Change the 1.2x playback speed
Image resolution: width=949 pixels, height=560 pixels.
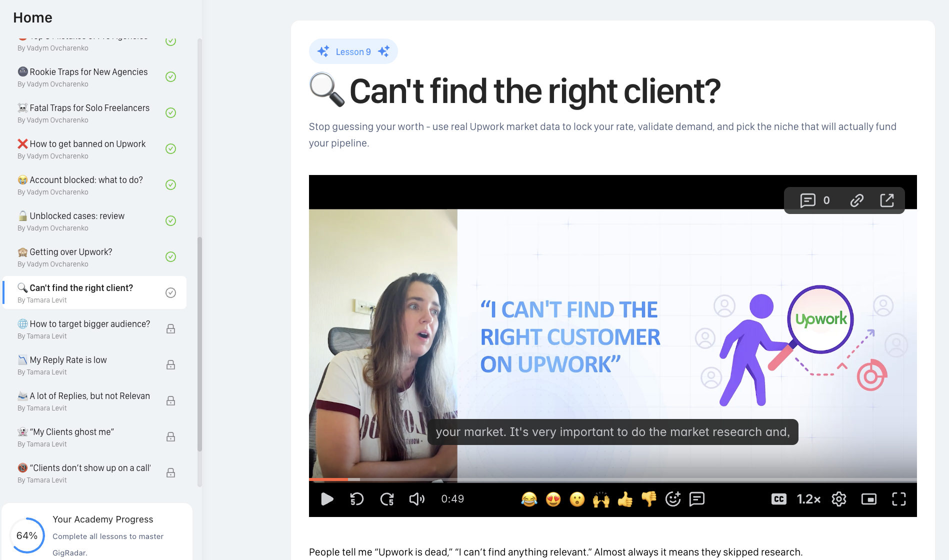[x=808, y=499]
